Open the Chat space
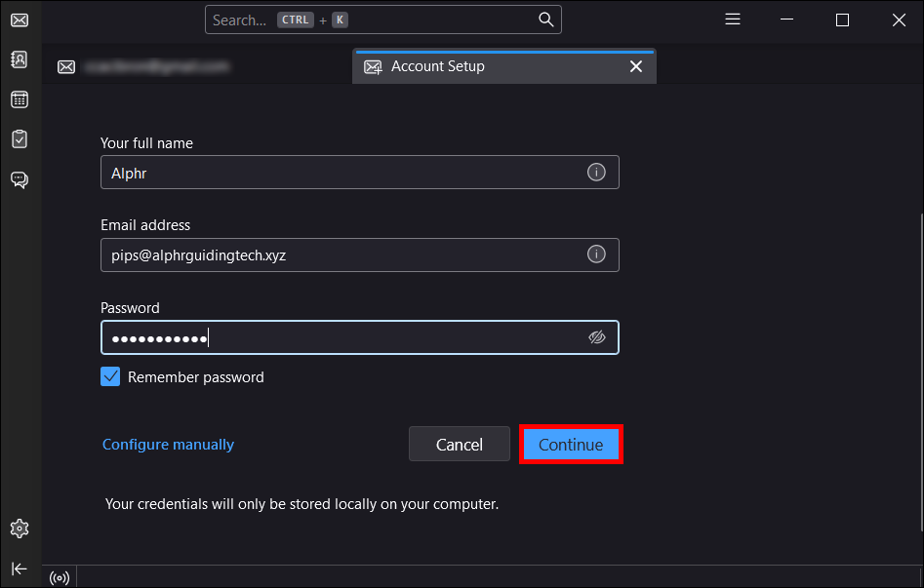 [x=20, y=179]
